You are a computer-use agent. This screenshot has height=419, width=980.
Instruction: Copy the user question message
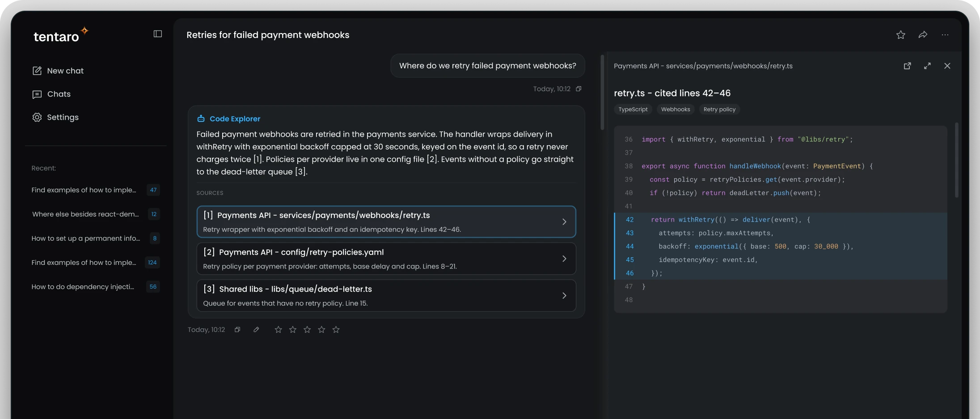(579, 89)
